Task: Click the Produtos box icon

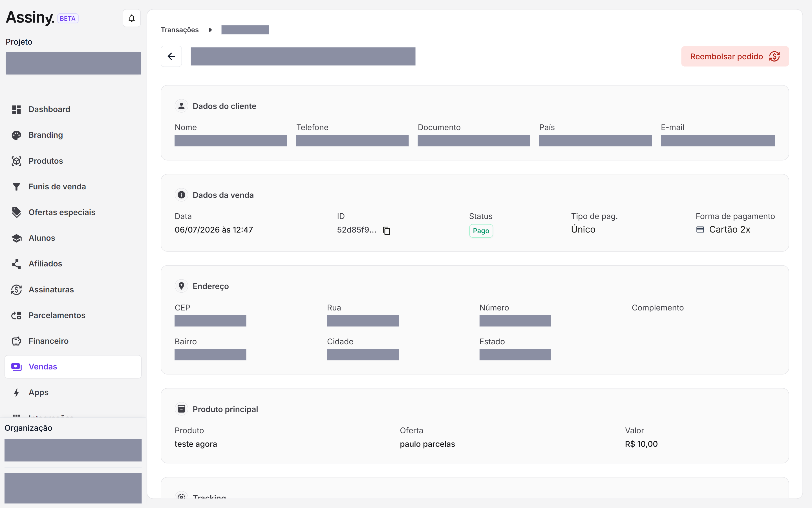Action: pyautogui.click(x=16, y=161)
